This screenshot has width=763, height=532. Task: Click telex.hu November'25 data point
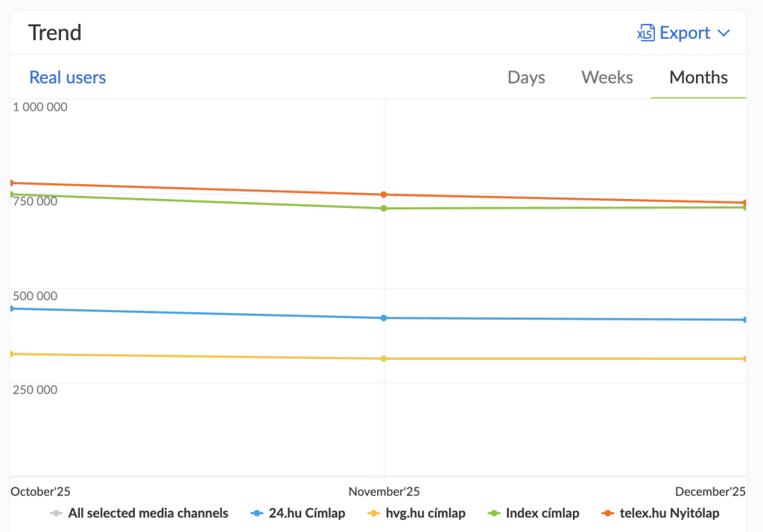point(384,194)
